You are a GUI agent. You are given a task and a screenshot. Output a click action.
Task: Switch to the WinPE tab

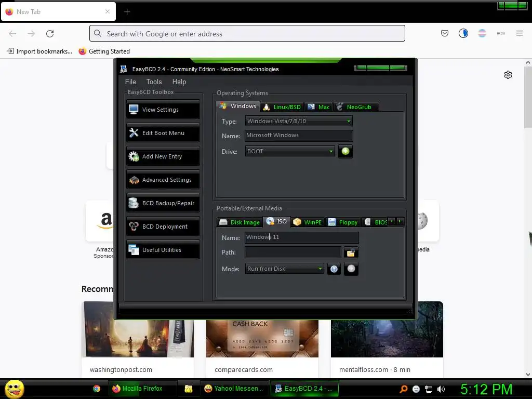tap(308, 222)
